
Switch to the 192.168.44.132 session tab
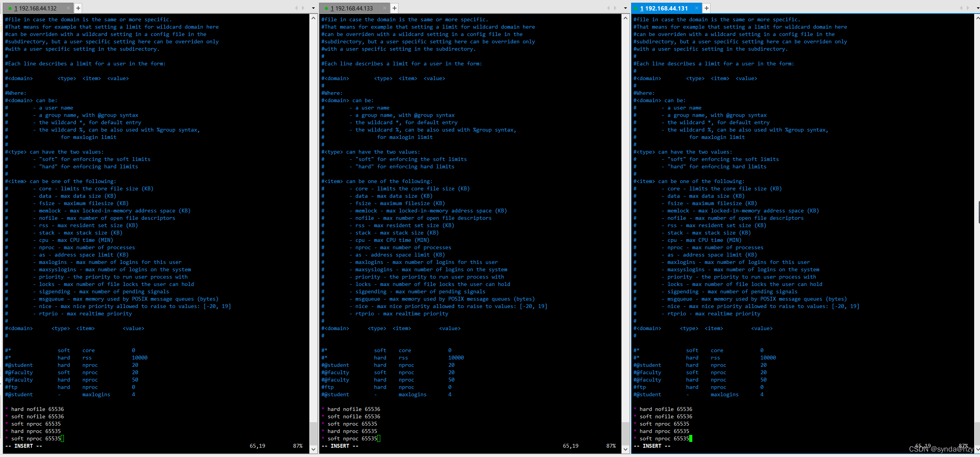click(38, 8)
